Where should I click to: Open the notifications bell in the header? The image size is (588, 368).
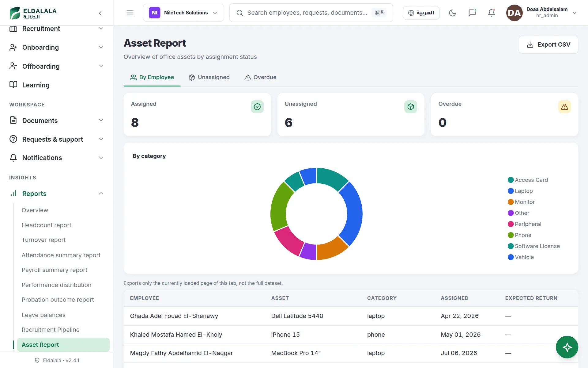(492, 13)
